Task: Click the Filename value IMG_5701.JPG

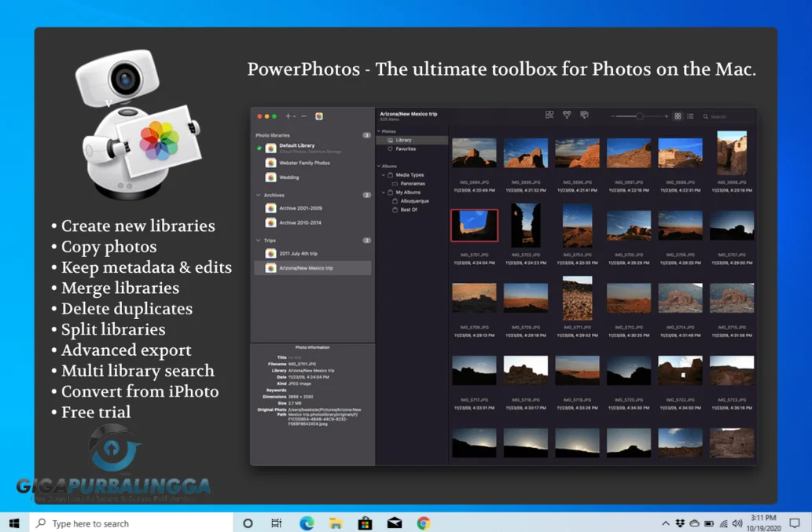Action: point(302,364)
